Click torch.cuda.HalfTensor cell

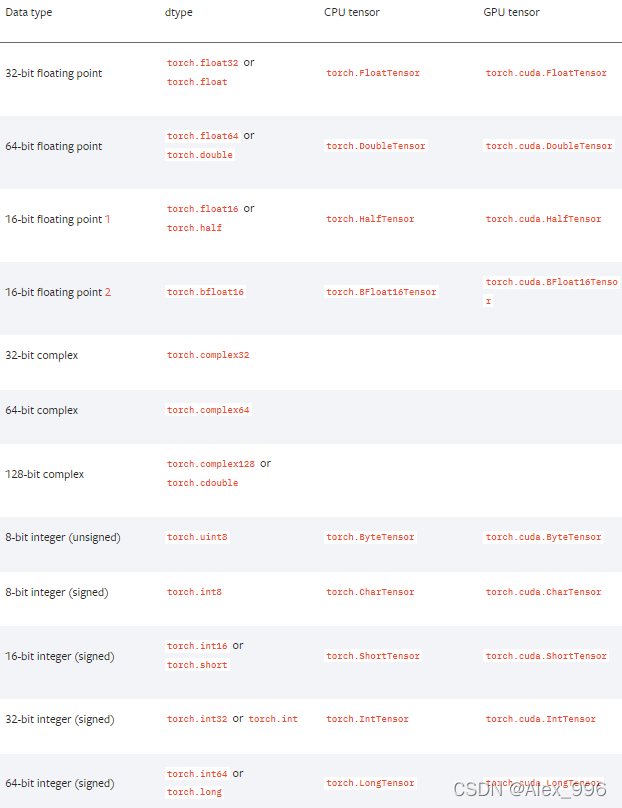[x=544, y=220]
